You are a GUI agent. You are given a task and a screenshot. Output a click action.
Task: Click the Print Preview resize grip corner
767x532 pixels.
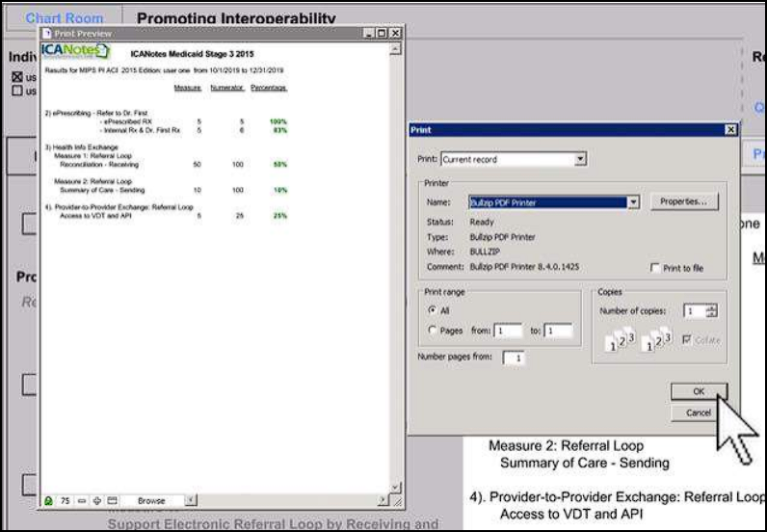[397, 501]
